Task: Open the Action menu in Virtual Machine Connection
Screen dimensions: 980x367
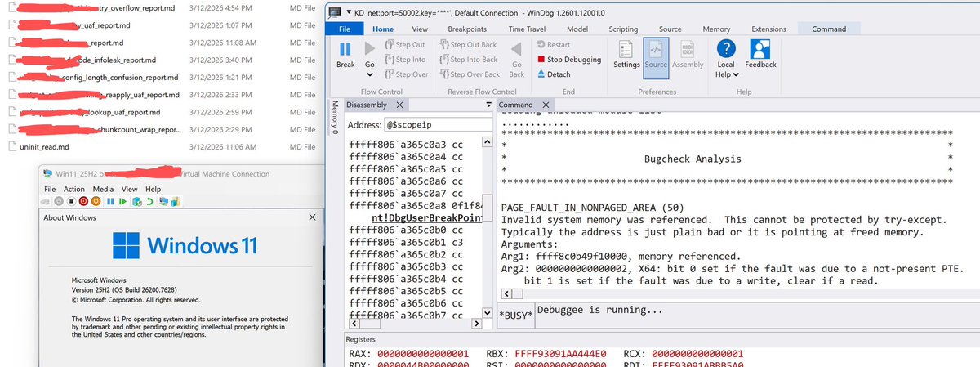Action: [x=74, y=189]
